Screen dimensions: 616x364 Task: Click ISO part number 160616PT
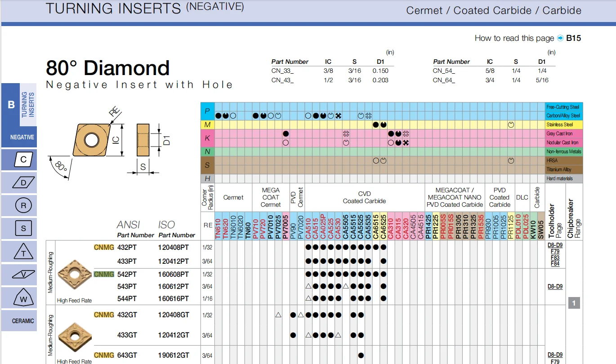[174, 298]
